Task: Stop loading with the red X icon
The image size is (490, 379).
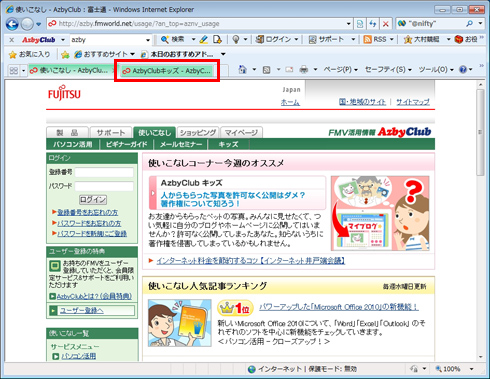Action: click(386, 24)
